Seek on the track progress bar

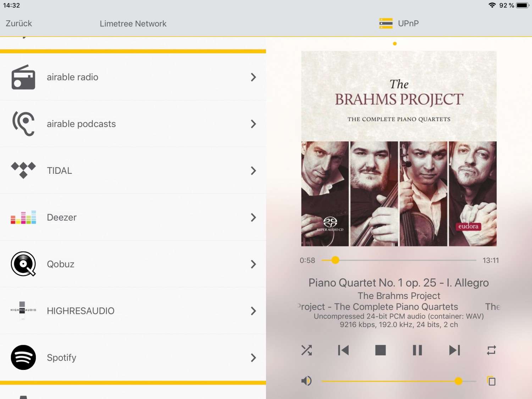(x=399, y=260)
